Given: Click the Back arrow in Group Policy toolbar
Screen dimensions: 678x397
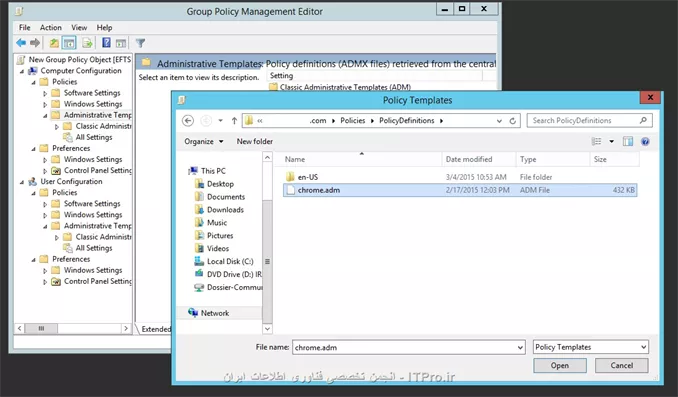Looking at the screenshot, I should (21, 43).
